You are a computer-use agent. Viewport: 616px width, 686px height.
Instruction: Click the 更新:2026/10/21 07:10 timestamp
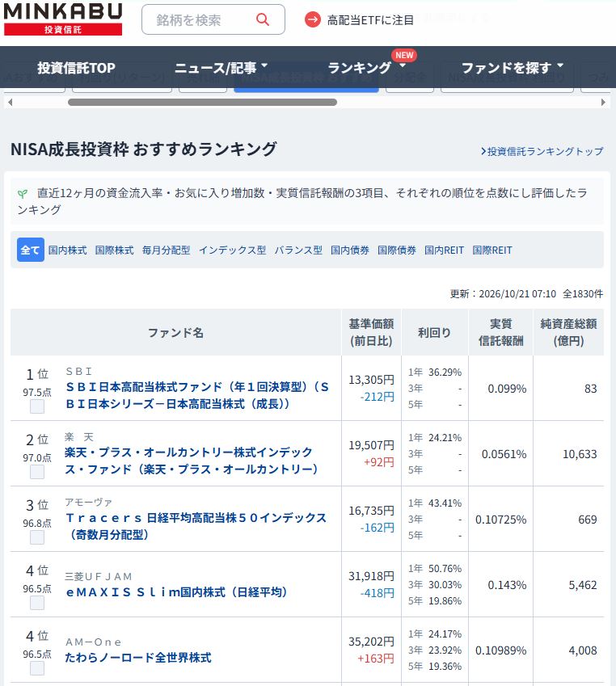[x=503, y=293]
